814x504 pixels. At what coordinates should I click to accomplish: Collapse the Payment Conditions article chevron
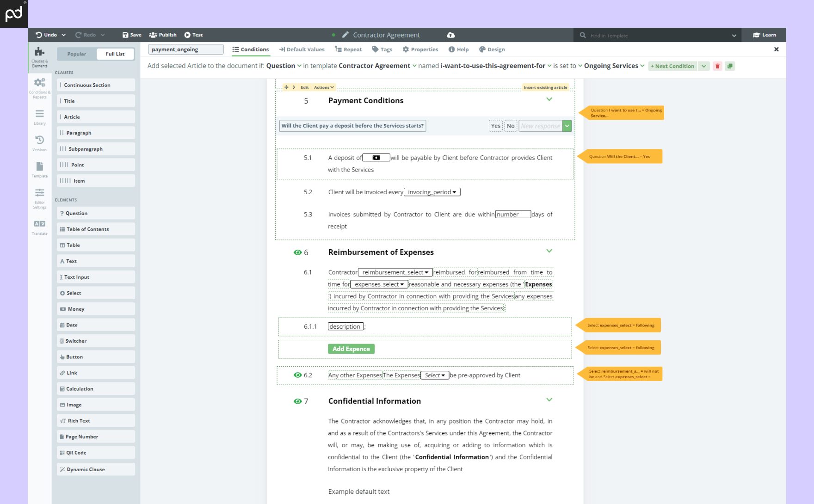tap(549, 99)
